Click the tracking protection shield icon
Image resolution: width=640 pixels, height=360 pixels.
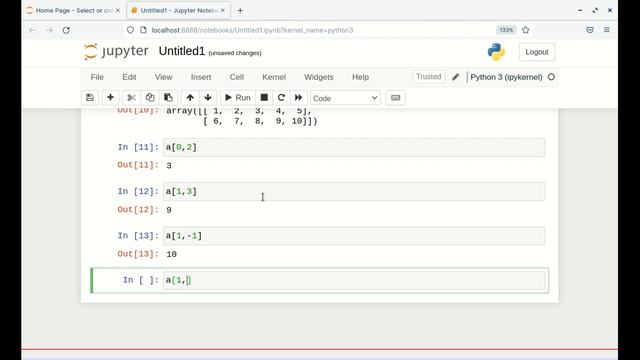(130, 30)
